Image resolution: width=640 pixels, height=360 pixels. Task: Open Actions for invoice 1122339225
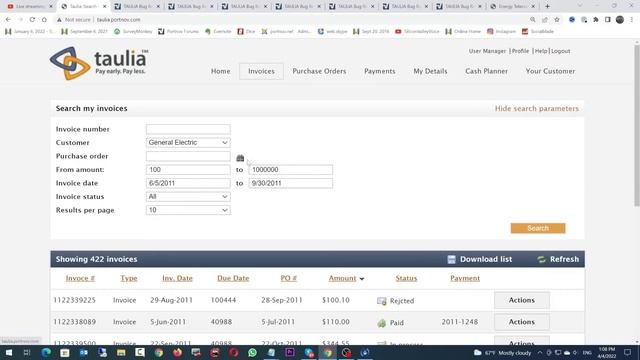coord(522,300)
